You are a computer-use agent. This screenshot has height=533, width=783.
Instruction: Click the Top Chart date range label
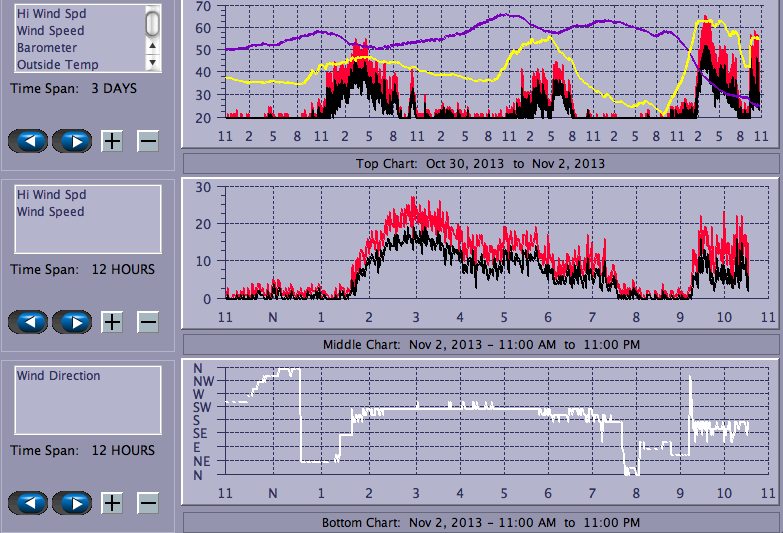click(x=480, y=163)
